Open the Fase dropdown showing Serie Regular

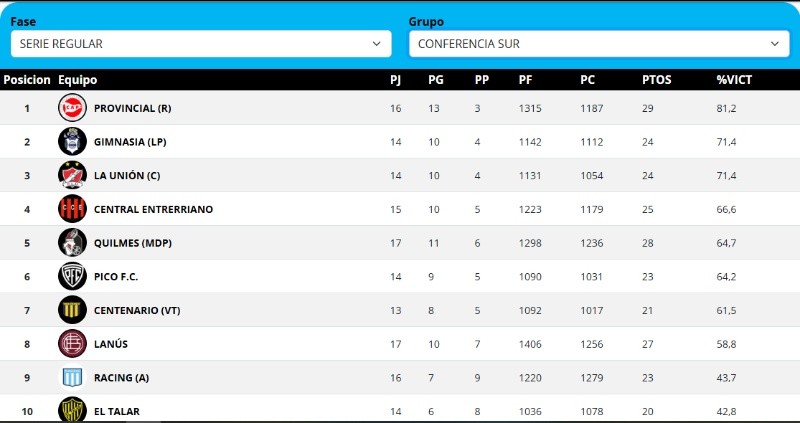200,44
